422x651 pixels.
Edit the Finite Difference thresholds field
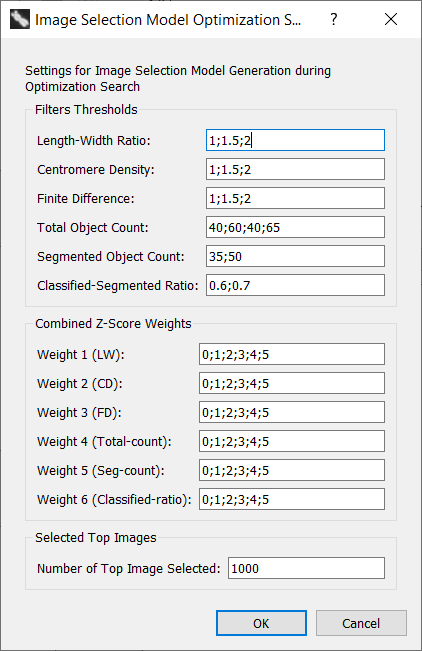(295, 198)
